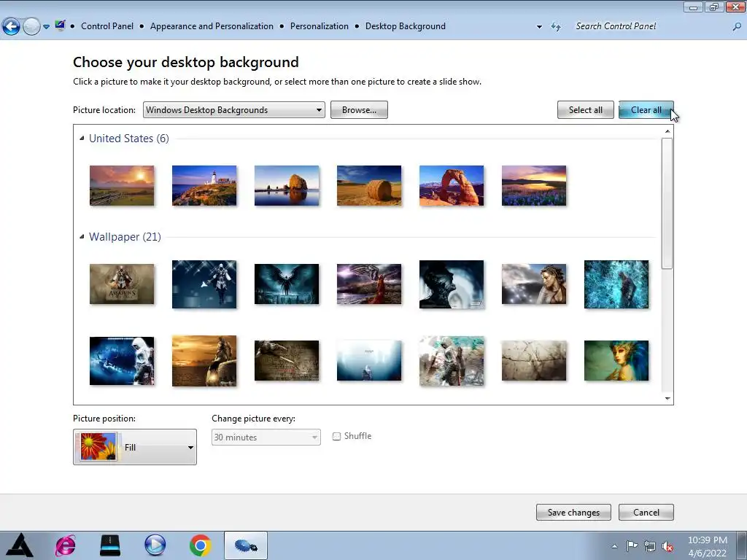Viewport: 747px width, 560px height.
Task: Open Change picture every 30 minutes dropdown
Action: (266, 437)
